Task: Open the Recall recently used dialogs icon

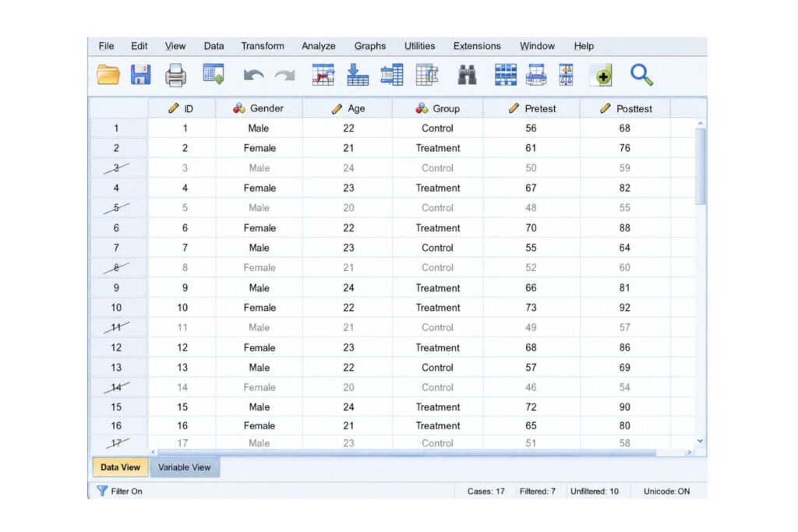Action: point(214,75)
